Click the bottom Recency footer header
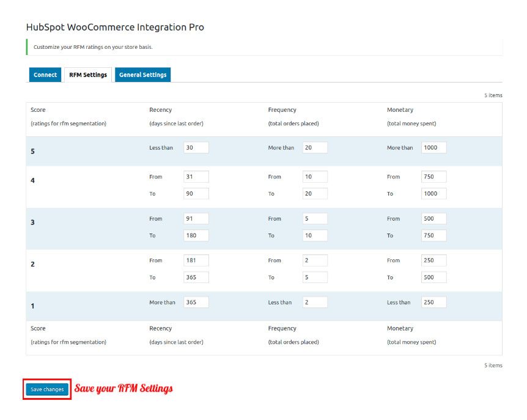Image resolution: width=527 pixels, height=420 pixels. pos(161,328)
